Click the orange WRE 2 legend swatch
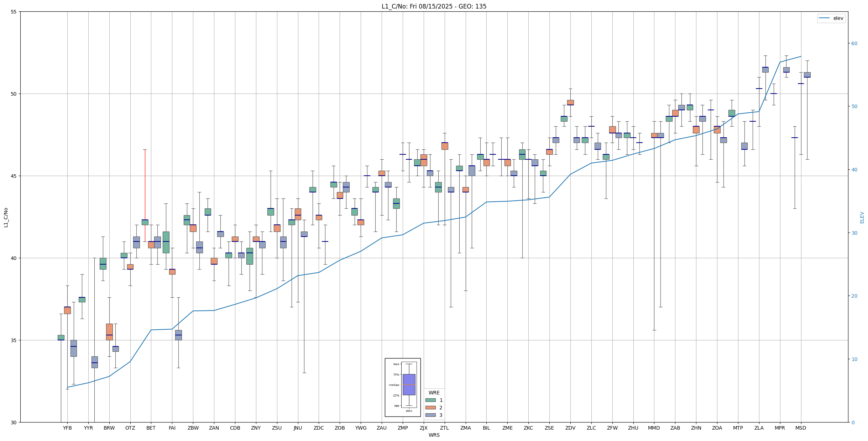Screen dimensions: 868x441 [430, 408]
